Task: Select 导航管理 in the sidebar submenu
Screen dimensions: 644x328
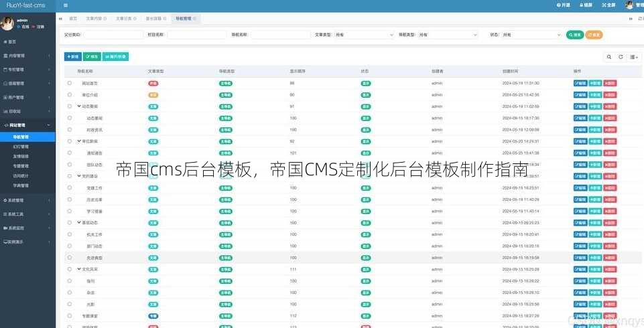Action: coord(27,137)
